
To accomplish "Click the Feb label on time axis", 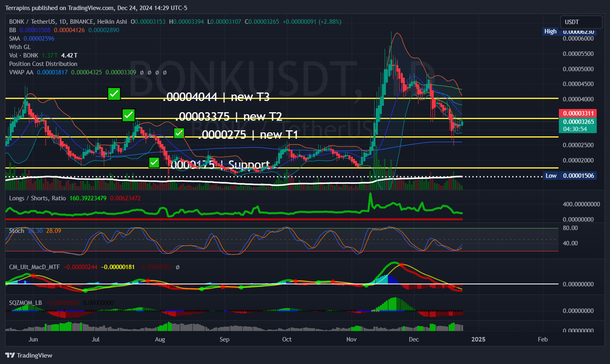I will (543, 339).
